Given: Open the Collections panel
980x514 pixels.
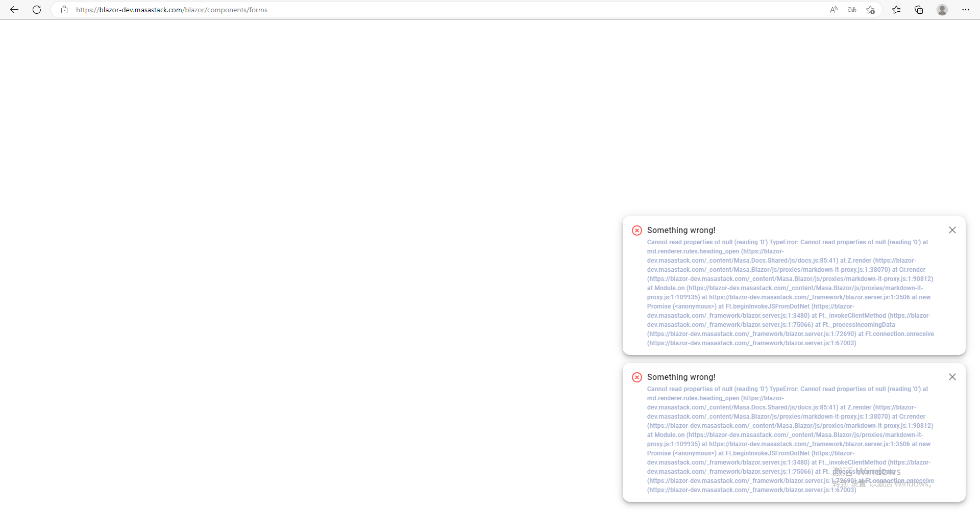Looking at the screenshot, I should click(919, 10).
